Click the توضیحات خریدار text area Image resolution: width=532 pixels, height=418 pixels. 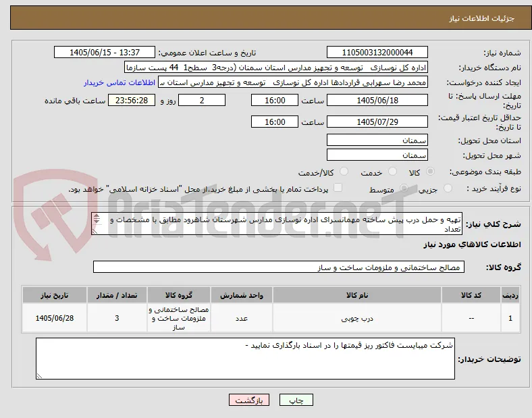[245, 359]
